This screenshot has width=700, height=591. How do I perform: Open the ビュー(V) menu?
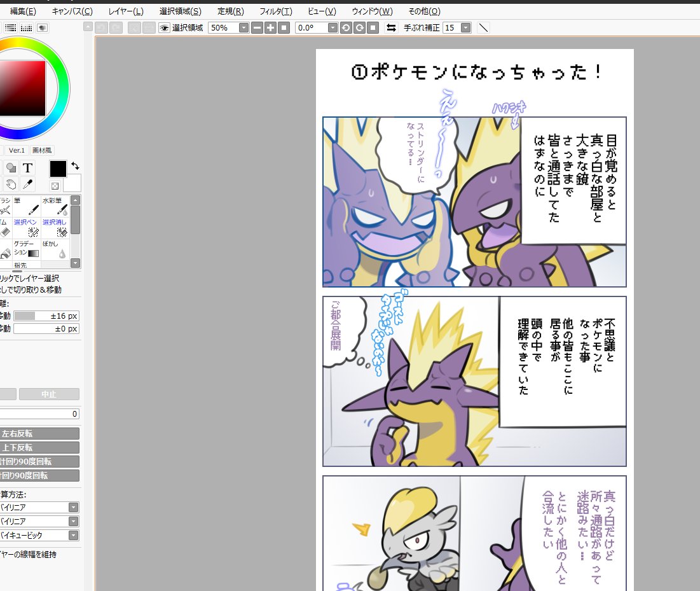click(x=322, y=11)
